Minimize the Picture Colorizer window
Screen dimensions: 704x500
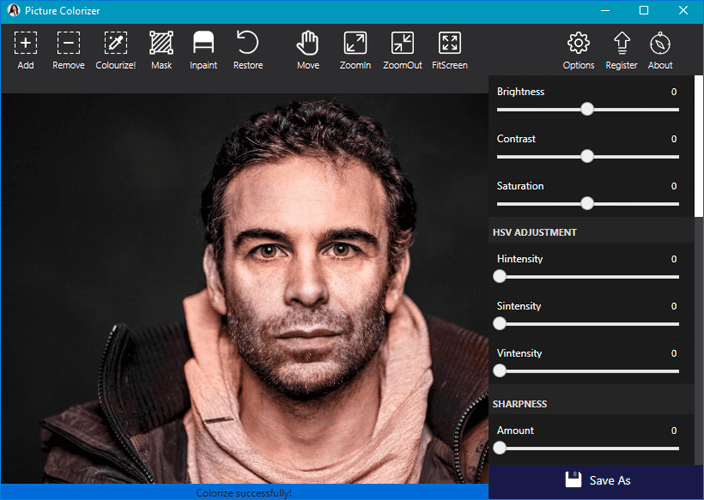(x=605, y=10)
